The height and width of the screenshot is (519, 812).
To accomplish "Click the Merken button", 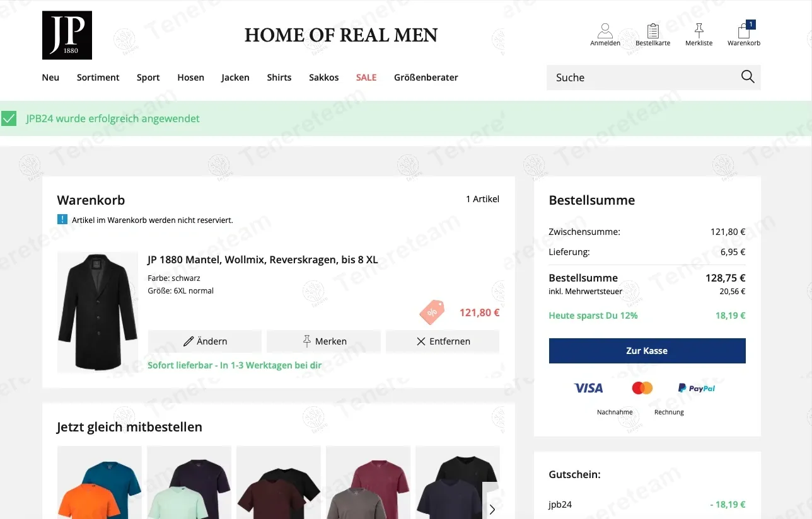I will tap(324, 341).
